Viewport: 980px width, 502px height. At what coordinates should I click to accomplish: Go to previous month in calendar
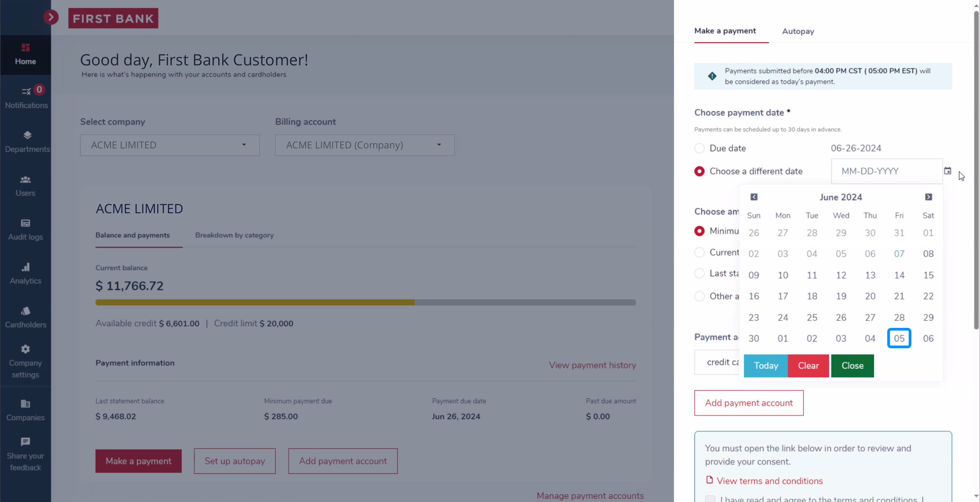(x=754, y=197)
